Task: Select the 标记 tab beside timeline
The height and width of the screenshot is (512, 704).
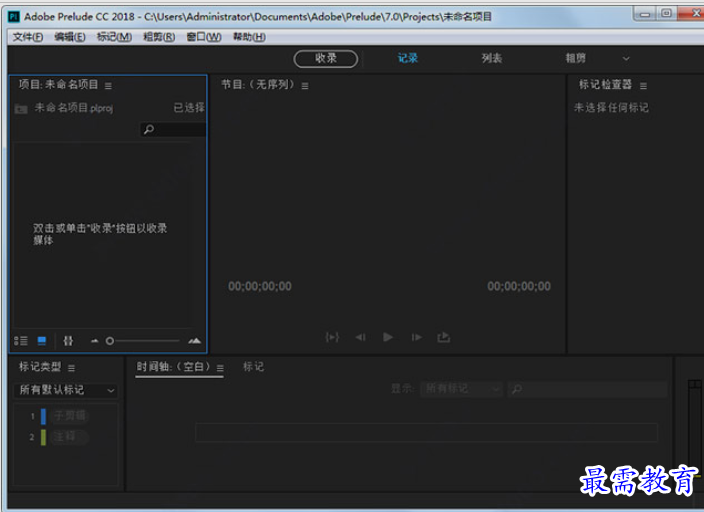Action: (x=254, y=367)
